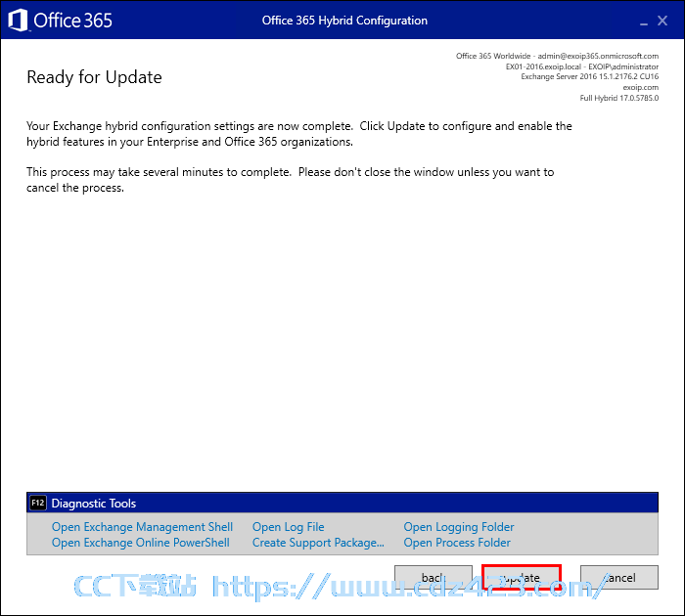Go back with the back button
Screen dimensions: 685x616
pyautogui.click(x=434, y=577)
